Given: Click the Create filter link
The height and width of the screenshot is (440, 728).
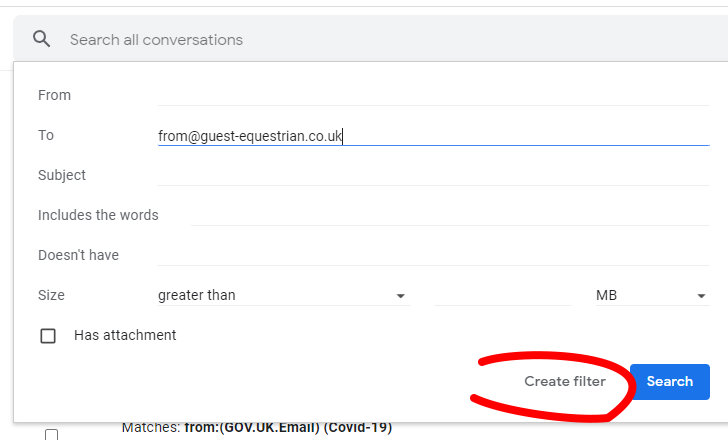Looking at the screenshot, I should click(x=565, y=381).
